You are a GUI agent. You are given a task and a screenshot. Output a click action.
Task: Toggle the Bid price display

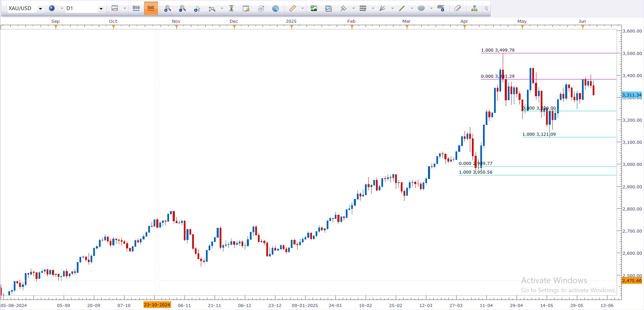coord(136,8)
